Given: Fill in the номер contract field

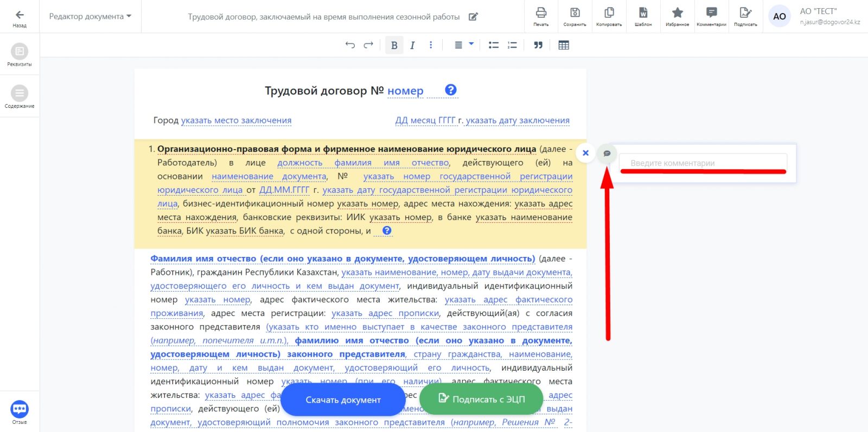Looking at the screenshot, I should pos(405,91).
